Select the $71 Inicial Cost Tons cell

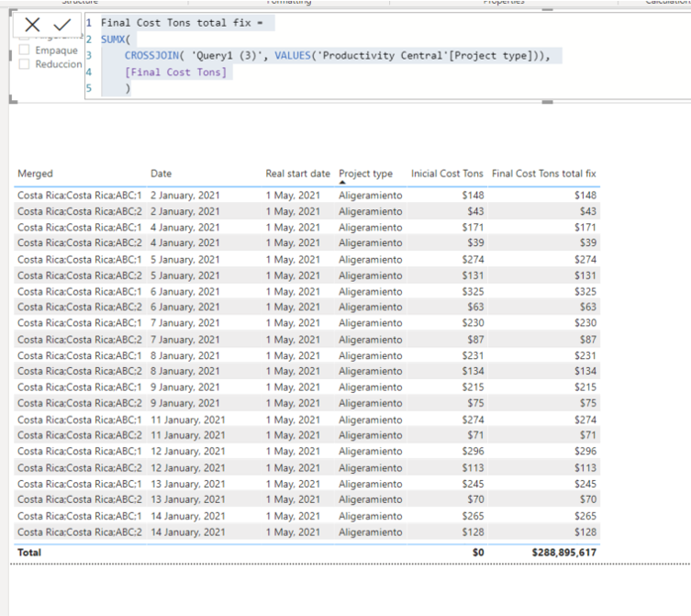pyautogui.click(x=475, y=435)
